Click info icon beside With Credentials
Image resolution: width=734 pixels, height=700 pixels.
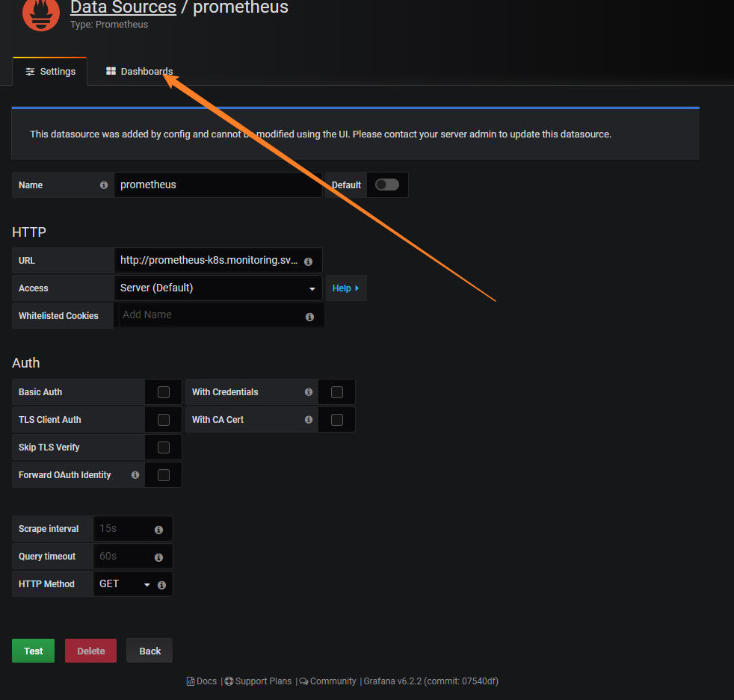tap(308, 392)
